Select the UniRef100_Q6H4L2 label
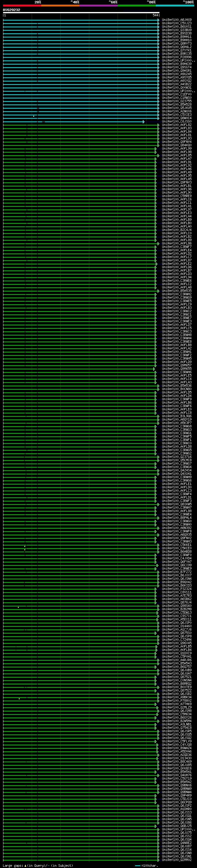Image resolution: width=197 pixels, height=868 pixels. pyautogui.click(x=177, y=47)
